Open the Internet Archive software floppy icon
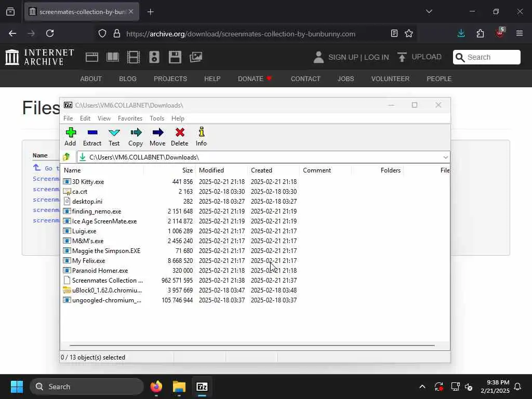The height and width of the screenshot is (399, 532). coord(175,57)
